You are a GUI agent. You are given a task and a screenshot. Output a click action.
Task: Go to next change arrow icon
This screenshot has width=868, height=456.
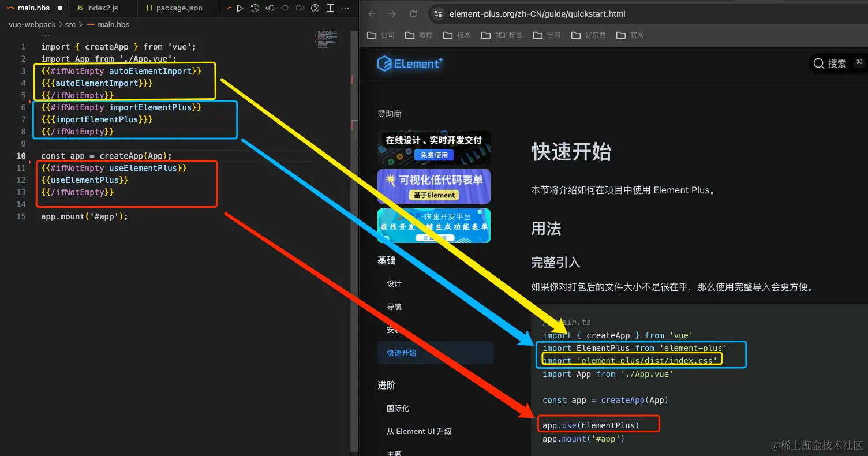coord(300,8)
